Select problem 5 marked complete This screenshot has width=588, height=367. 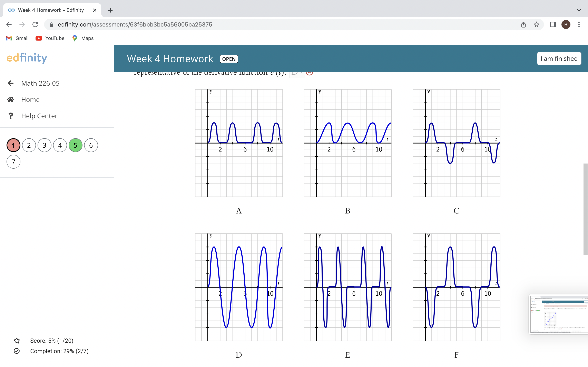[75, 145]
